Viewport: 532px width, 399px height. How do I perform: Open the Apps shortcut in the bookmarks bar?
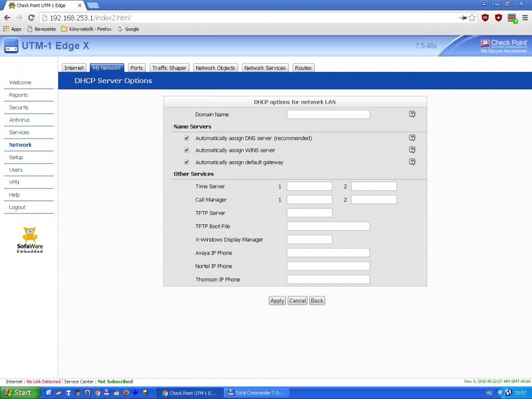[x=12, y=29]
